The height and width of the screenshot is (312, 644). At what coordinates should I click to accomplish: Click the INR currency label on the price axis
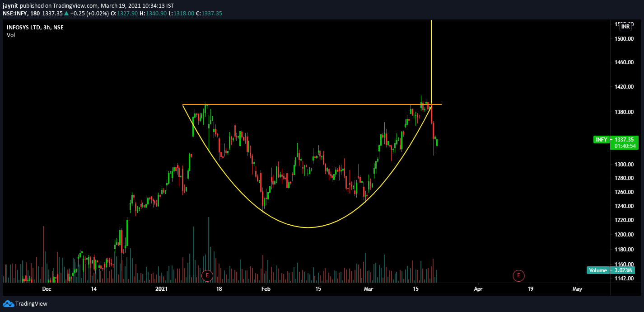tap(625, 27)
